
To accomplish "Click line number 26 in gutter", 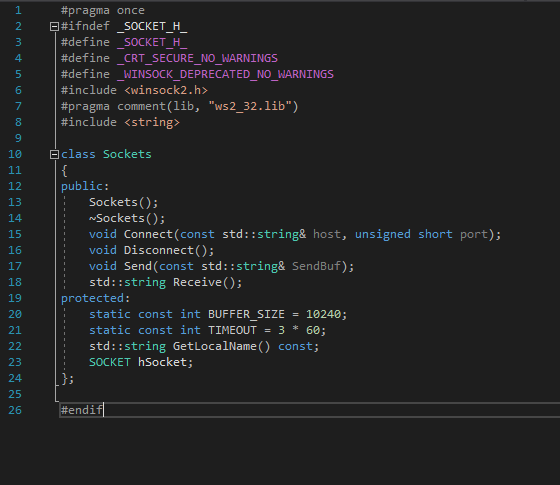I will [15, 410].
